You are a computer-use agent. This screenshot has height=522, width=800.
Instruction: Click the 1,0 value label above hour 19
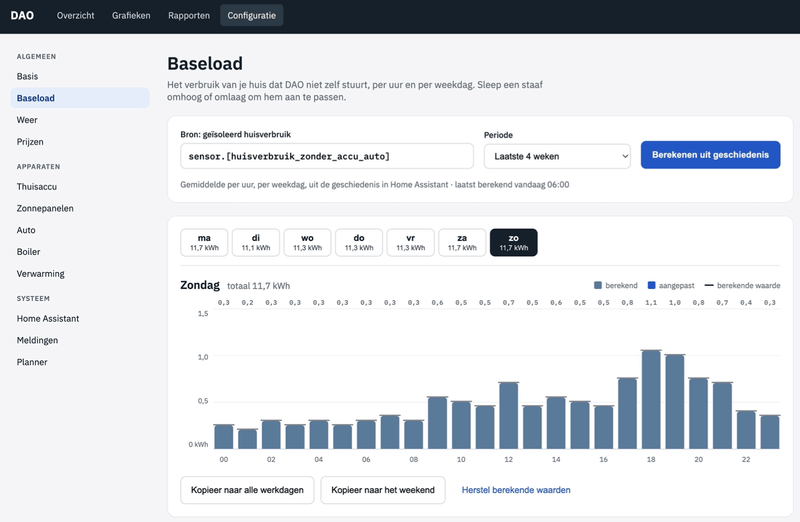tap(674, 303)
